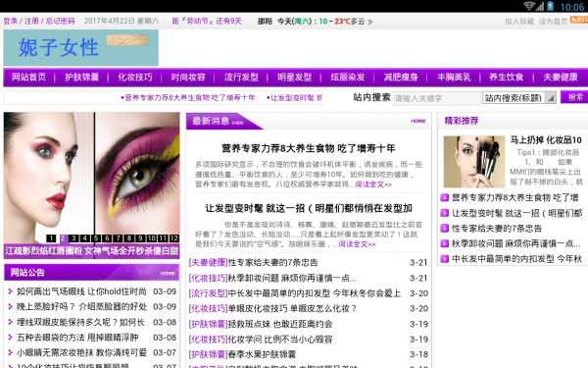Click 阅读全文 under the 养生食物 article
This screenshot has width=588, height=368.
[x=373, y=184]
